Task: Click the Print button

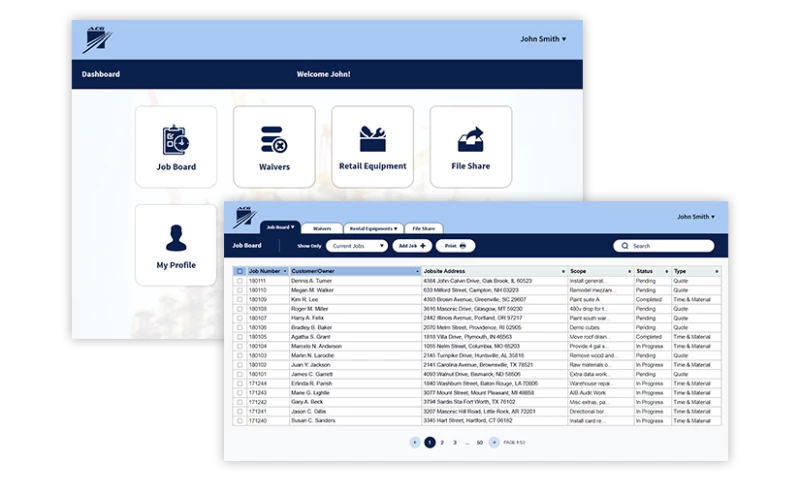Action: (x=455, y=246)
